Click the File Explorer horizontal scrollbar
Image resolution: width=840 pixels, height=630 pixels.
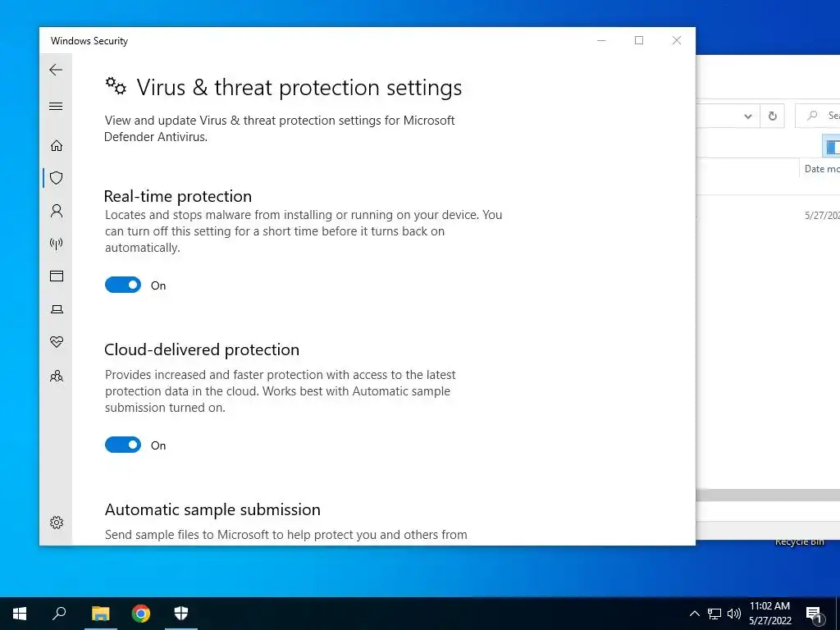(768, 495)
